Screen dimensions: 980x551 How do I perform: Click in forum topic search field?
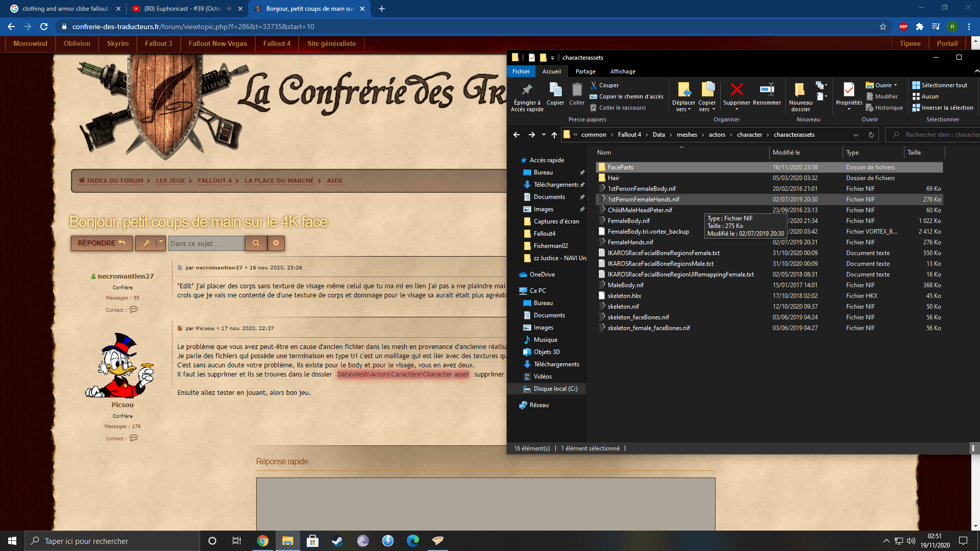coord(207,243)
